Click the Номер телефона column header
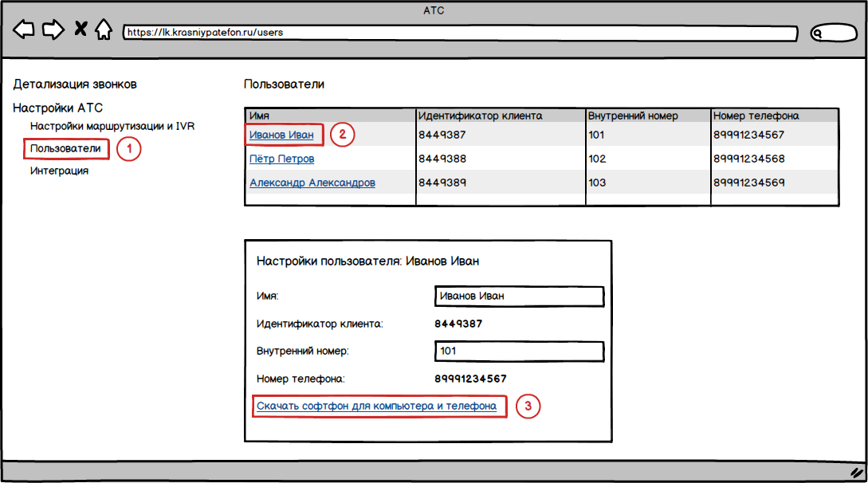The width and height of the screenshot is (868, 483). (756, 116)
